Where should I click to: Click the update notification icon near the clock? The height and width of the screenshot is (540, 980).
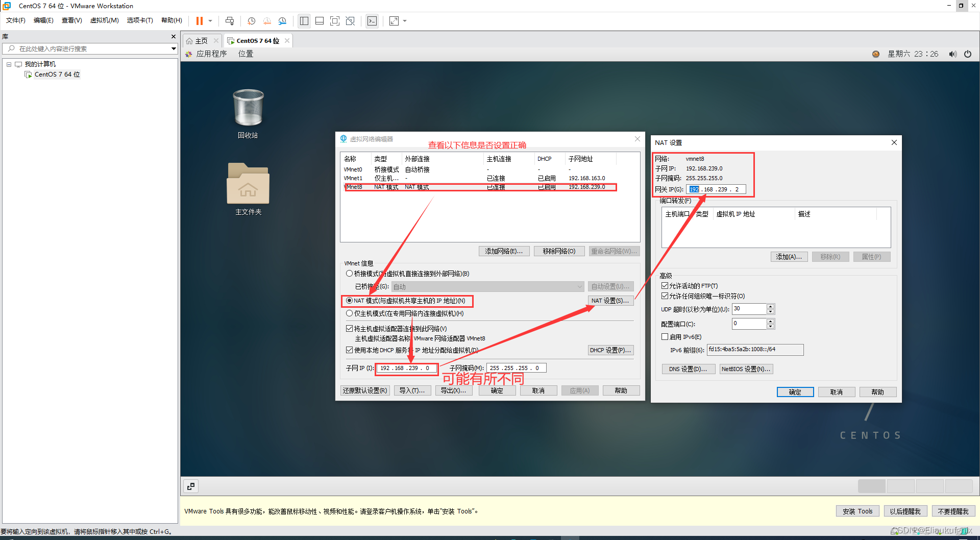(x=876, y=54)
